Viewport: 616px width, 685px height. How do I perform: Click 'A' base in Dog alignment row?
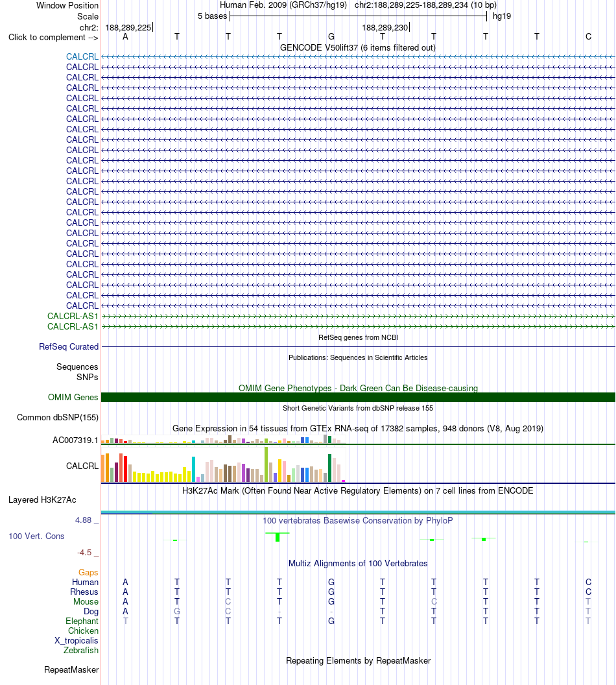point(125,612)
